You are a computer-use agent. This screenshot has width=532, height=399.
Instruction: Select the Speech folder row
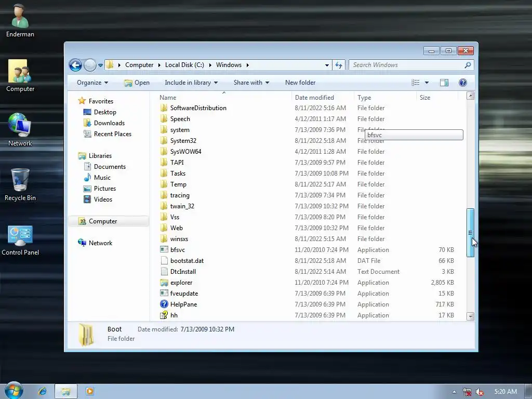(x=309, y=119)
